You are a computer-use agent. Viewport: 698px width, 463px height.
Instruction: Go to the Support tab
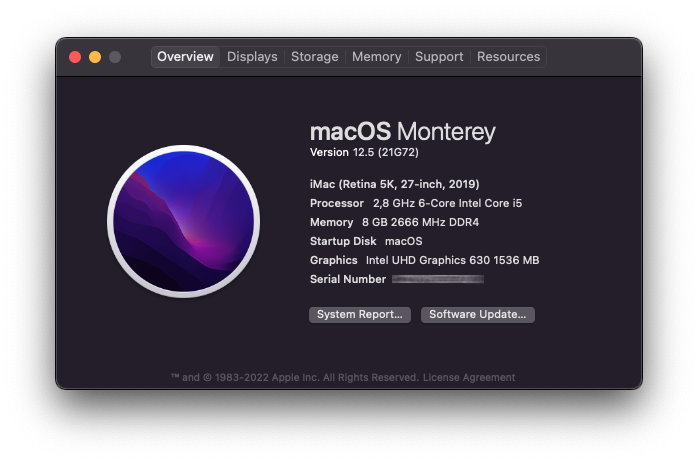tap(439, 57)
